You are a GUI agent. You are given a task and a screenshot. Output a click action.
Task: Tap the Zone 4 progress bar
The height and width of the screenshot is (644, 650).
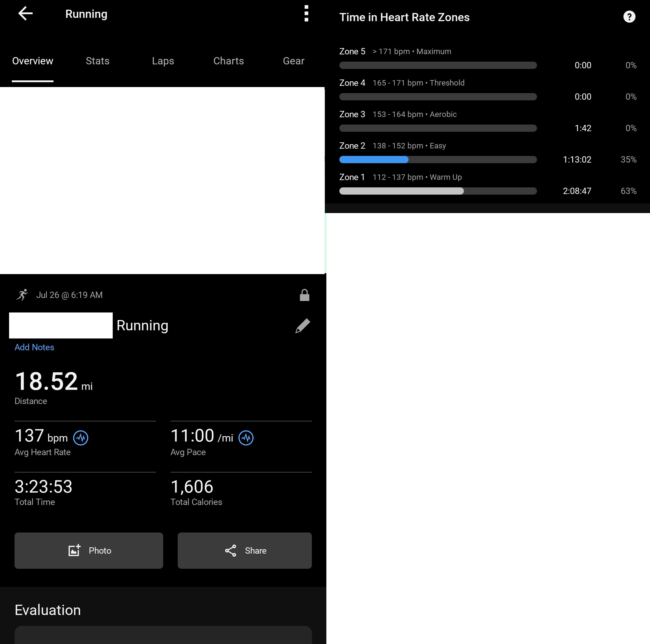438,97
